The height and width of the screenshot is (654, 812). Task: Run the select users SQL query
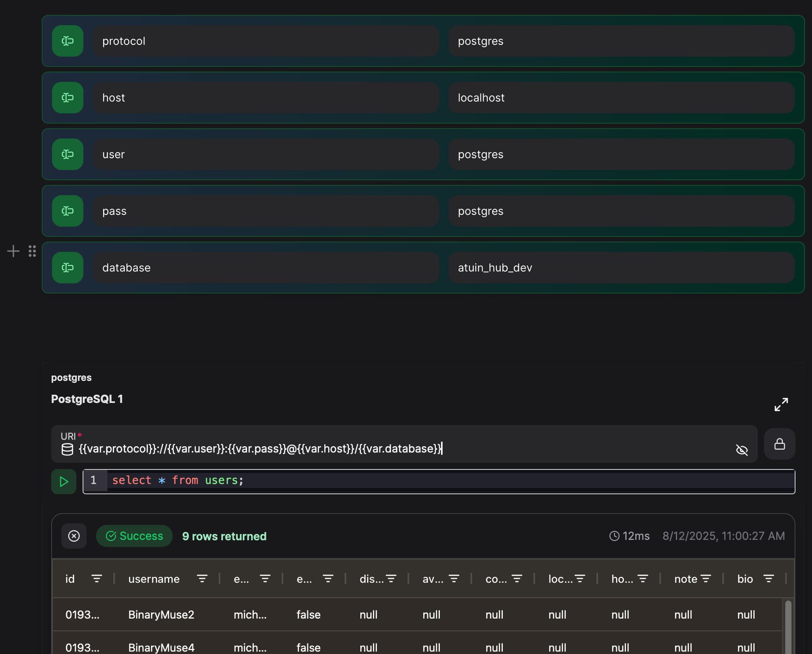click(x=64, y=481)
